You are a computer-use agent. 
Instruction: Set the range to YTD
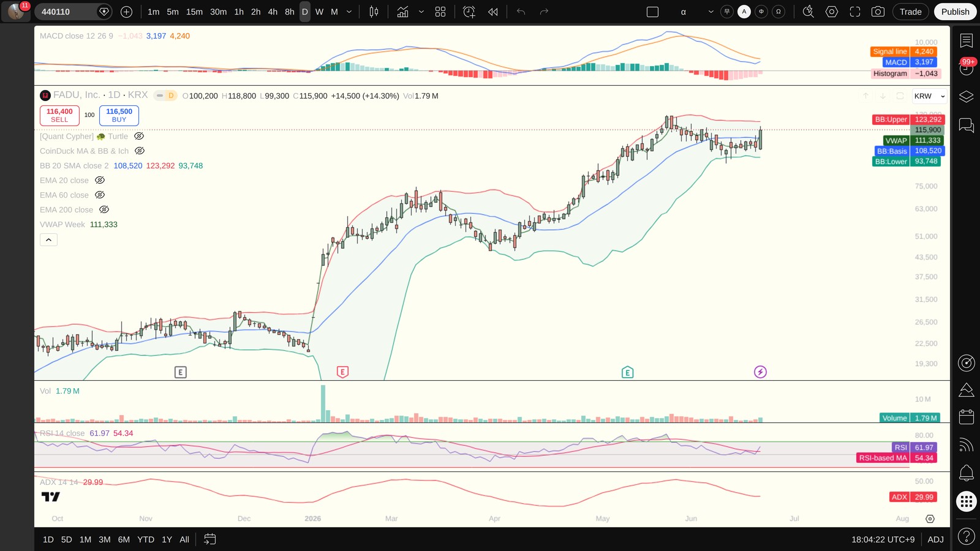tap(146, 539)
